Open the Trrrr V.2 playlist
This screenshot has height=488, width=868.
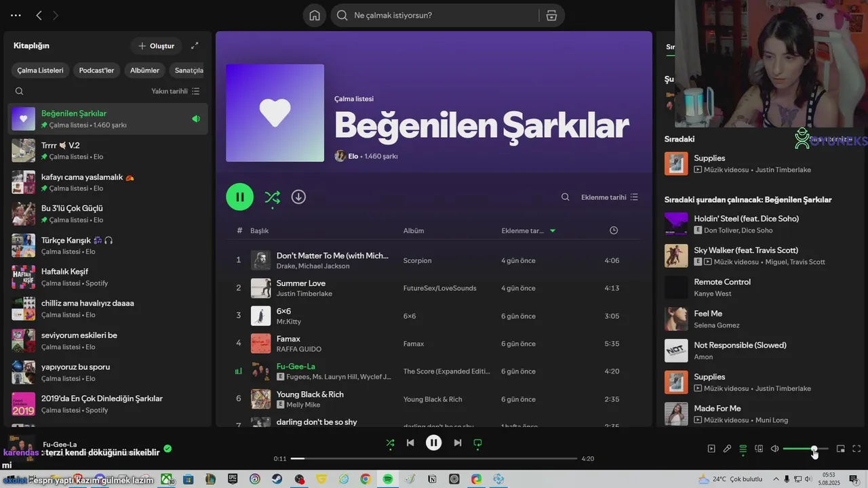coord(108,150)
